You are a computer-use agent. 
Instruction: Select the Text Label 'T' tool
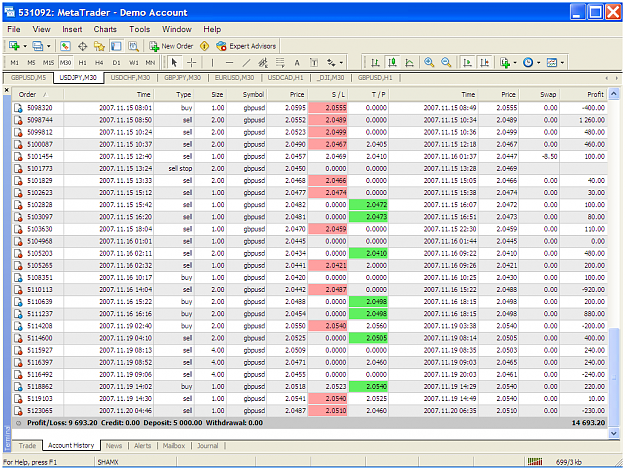coord(314,63)
